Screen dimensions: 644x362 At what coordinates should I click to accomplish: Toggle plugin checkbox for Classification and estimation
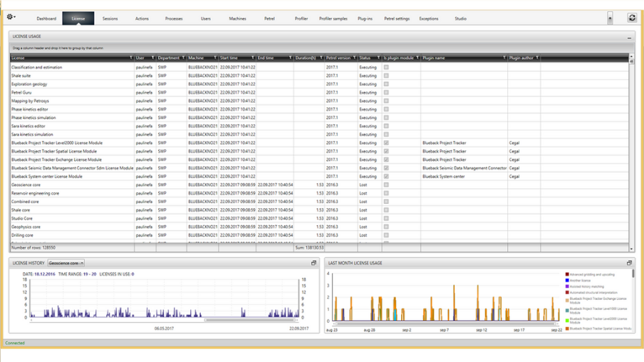386,68
